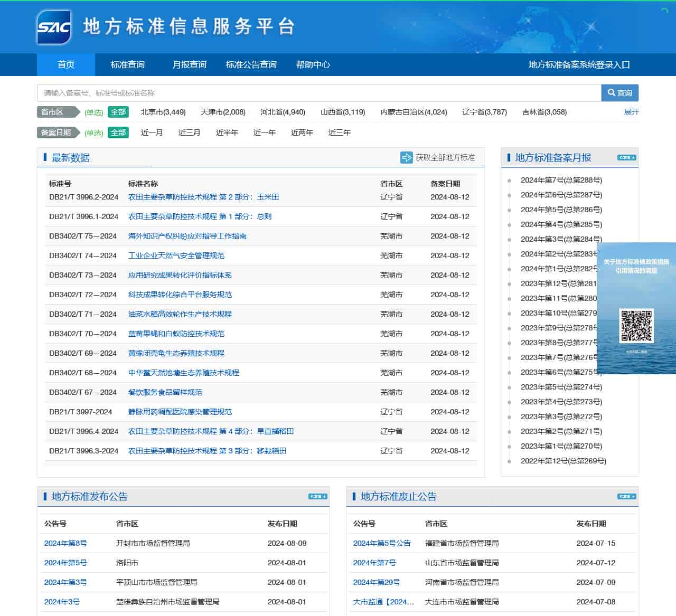Screen dimensions: 676x616
Task: Click MORE icon in 地方标准废止公告 panel
Action: click(x=626, y=497)
